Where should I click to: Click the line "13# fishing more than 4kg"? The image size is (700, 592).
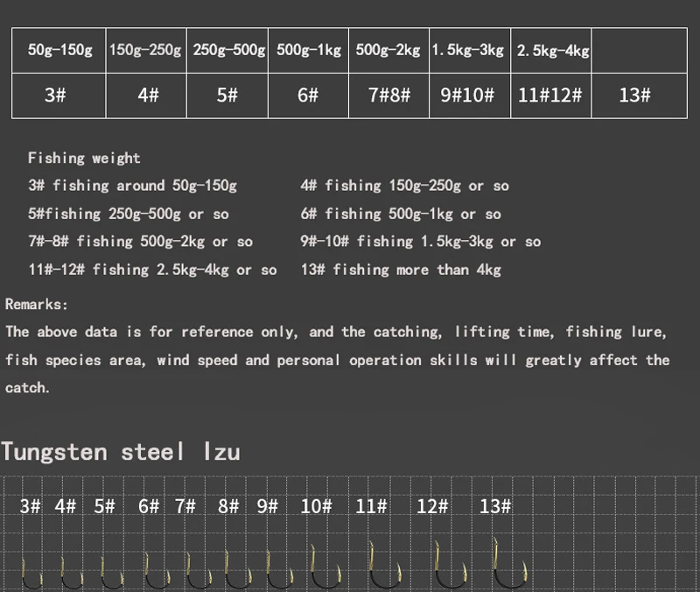pyautogui.click(x=401, y=270)
